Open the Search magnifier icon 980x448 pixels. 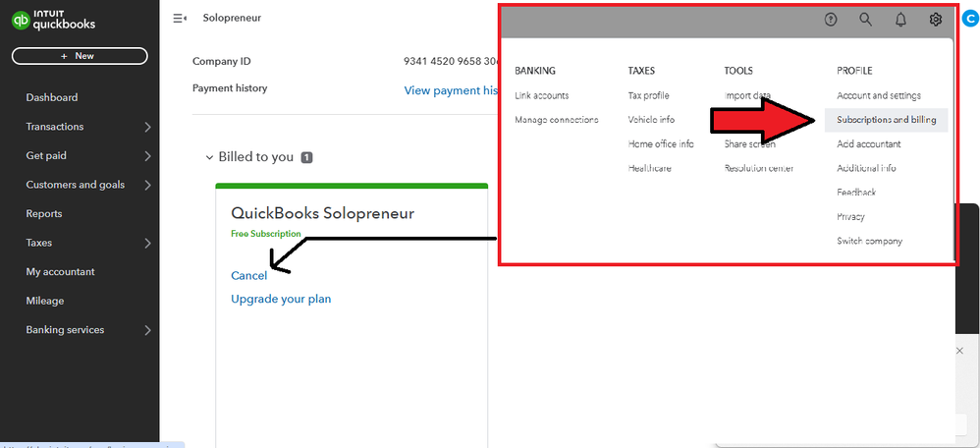[866, 20]
